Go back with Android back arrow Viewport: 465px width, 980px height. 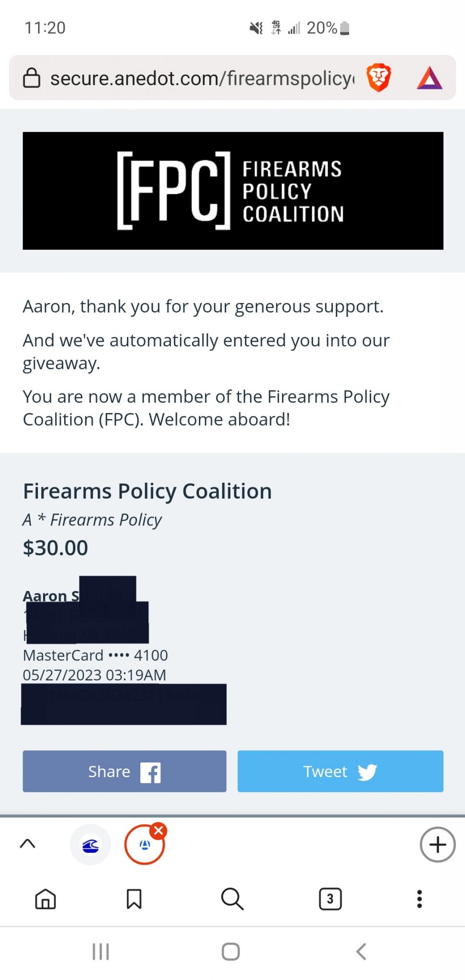362,952
